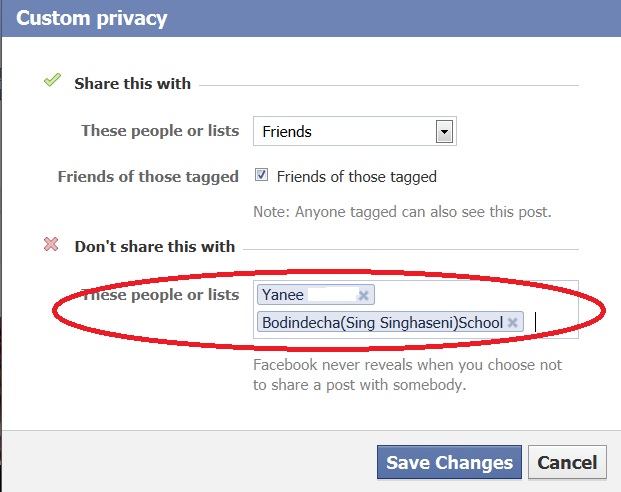Viewport: 621px width, 492px height.
Task: Select the Yanee name token
Action: tap(283, 295)
